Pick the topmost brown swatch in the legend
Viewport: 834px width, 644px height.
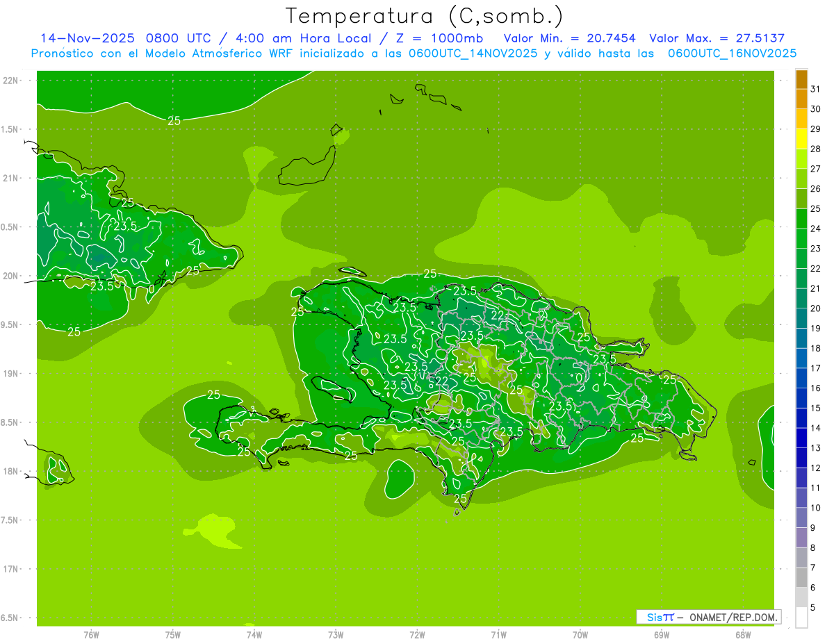point(801,79)
